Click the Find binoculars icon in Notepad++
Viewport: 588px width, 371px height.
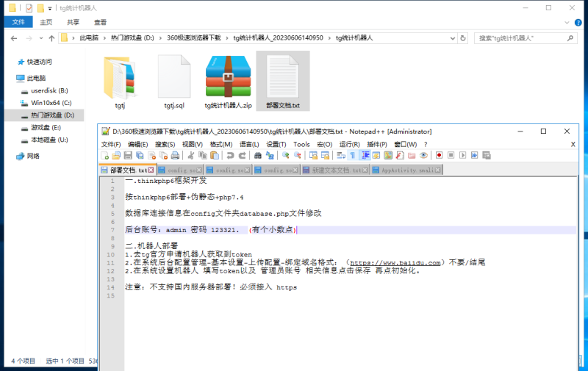tap(257, 156)
